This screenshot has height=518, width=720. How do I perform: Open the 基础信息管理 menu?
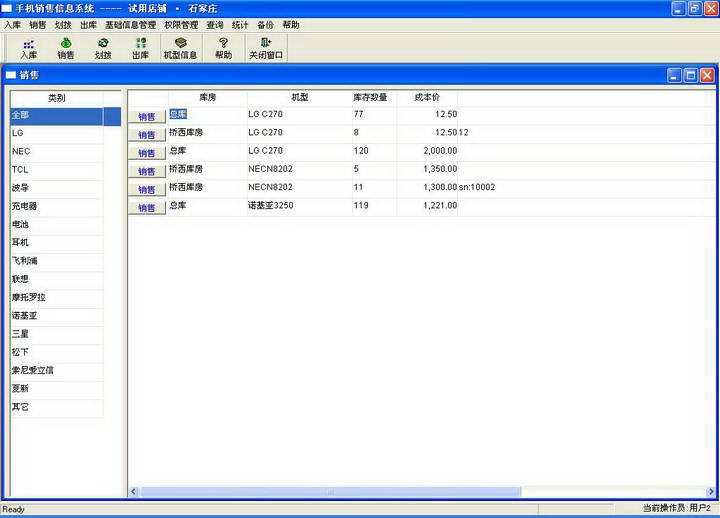point(130,25)
